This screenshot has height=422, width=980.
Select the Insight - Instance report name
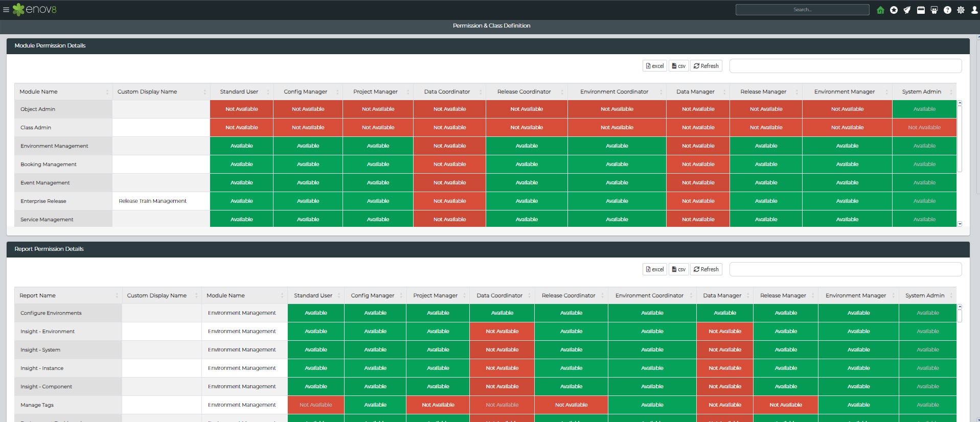pyautogui.click(x=42, y=368)
